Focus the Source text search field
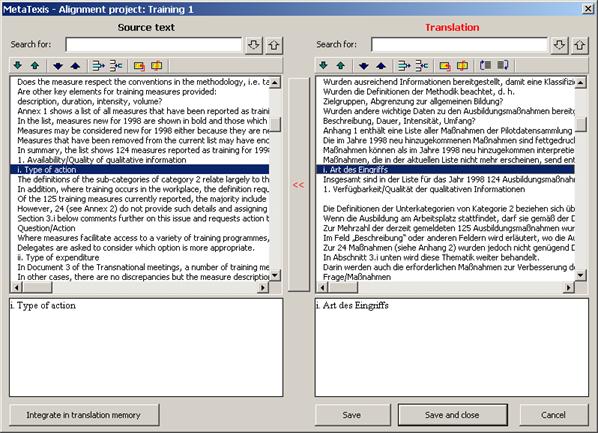The image size is (598, 433). click(x=154, y=45)
